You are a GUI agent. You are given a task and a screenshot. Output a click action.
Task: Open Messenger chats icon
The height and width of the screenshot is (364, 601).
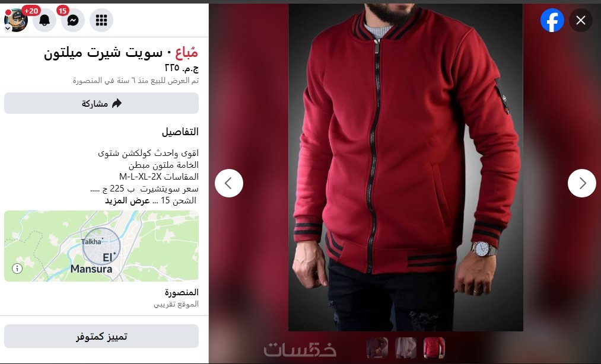[73, 20]
